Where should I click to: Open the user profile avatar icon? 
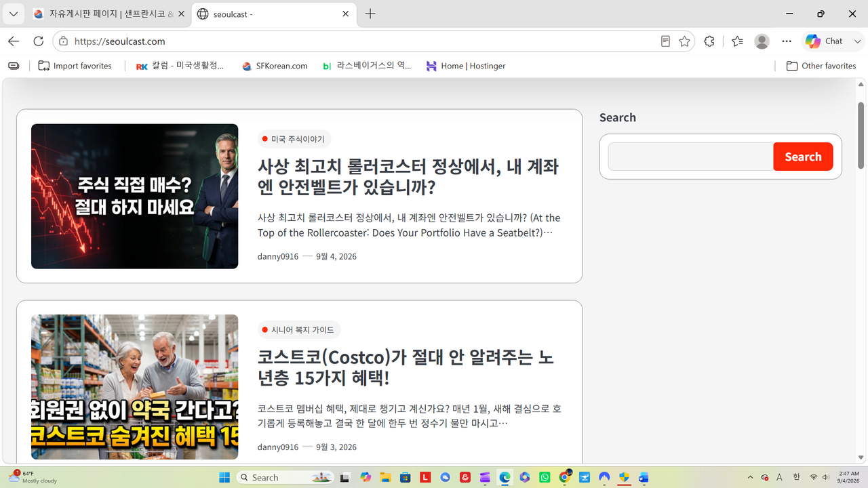point(762,41)
